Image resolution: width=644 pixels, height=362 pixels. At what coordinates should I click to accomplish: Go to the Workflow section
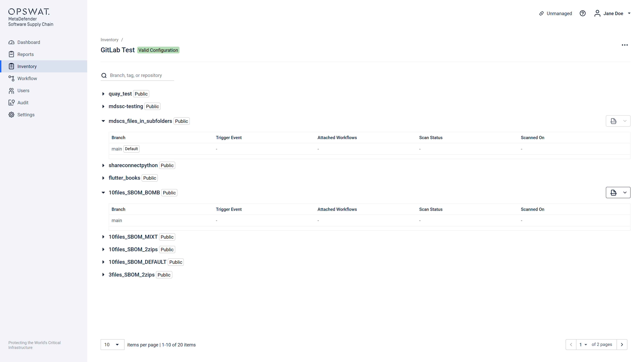pos(27,78)
